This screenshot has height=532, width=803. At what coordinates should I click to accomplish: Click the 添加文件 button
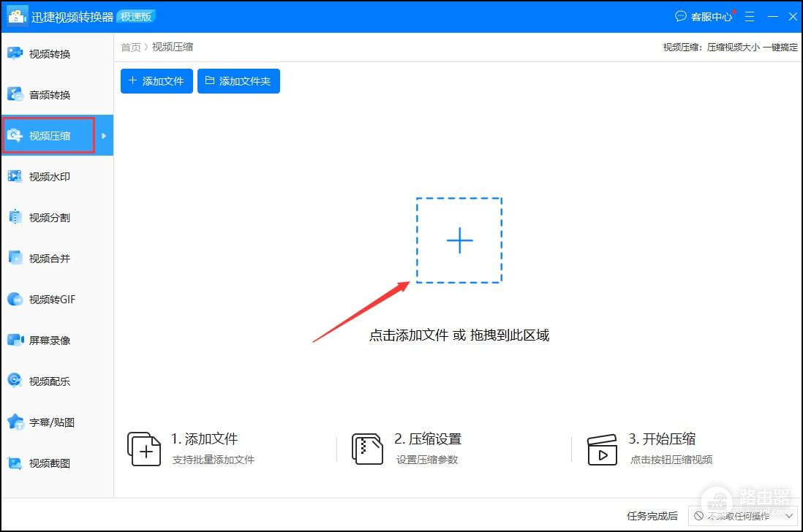pyautogui.click(x=157, y=81)
